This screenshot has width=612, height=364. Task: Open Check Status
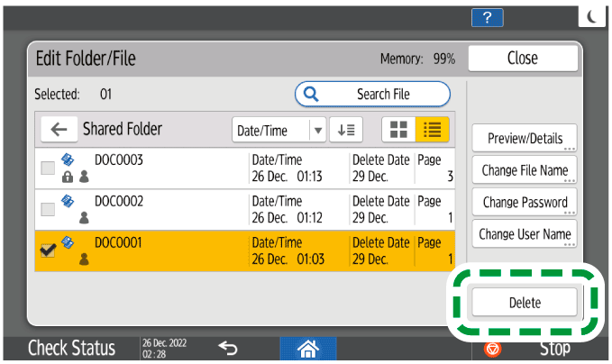71,349
